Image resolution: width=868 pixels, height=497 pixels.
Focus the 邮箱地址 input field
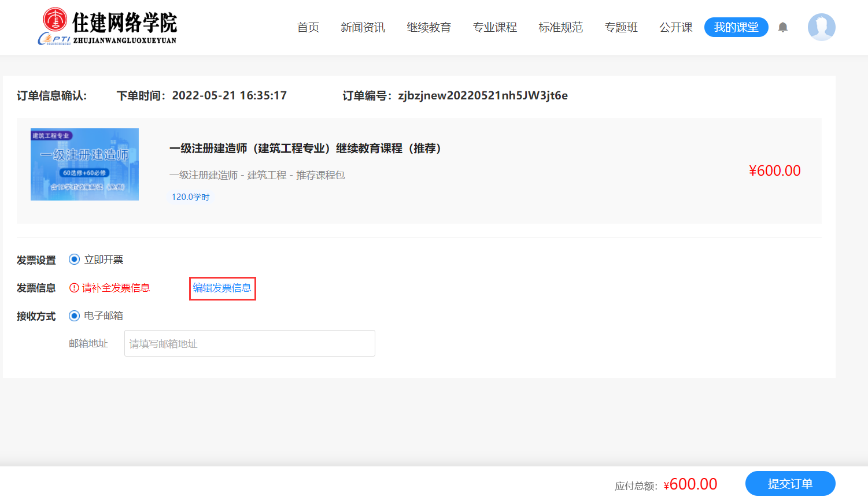pos(250,343)
